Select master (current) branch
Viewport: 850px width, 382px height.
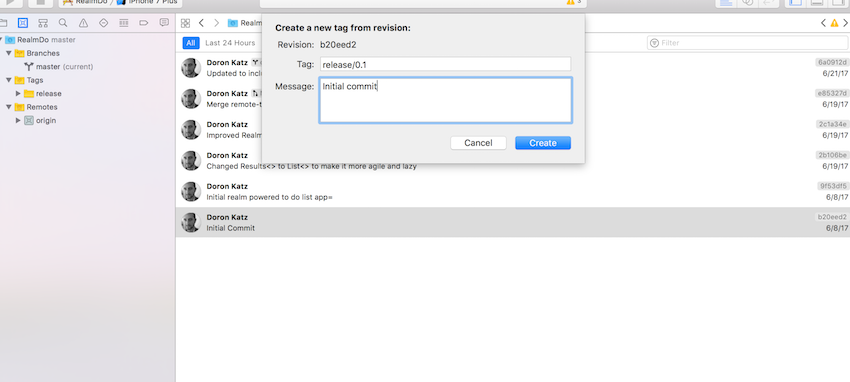[x=65, y=67]
